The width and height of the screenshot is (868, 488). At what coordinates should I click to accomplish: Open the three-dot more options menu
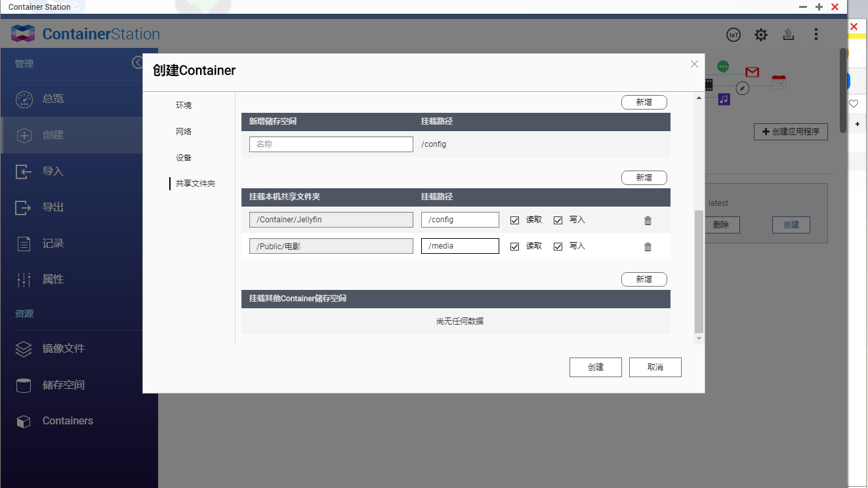(816, 34)
